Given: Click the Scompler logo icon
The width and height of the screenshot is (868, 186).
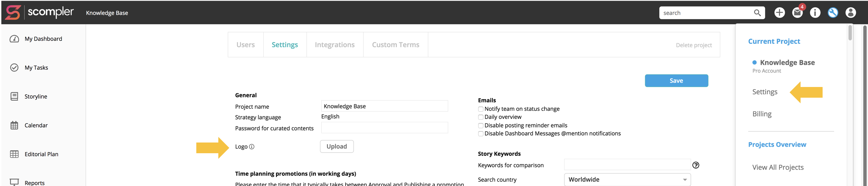Looking at the screenshot, I should [13, 12].
